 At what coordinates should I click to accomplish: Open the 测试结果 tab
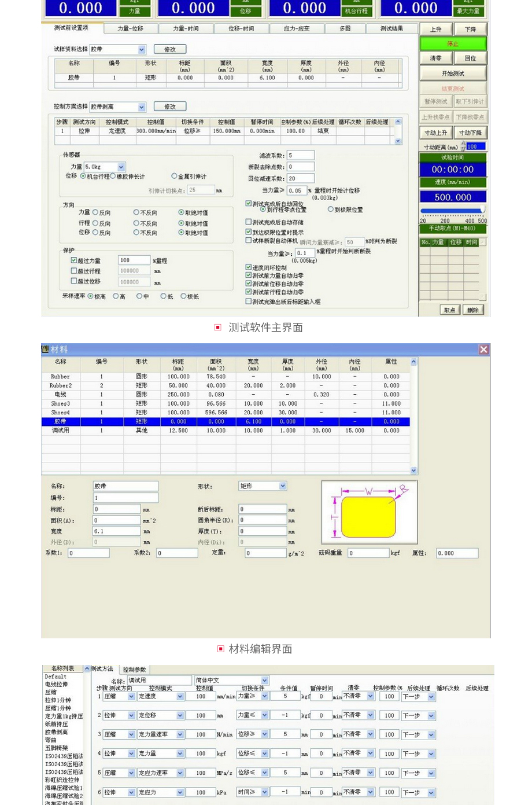tap(391, 28)
